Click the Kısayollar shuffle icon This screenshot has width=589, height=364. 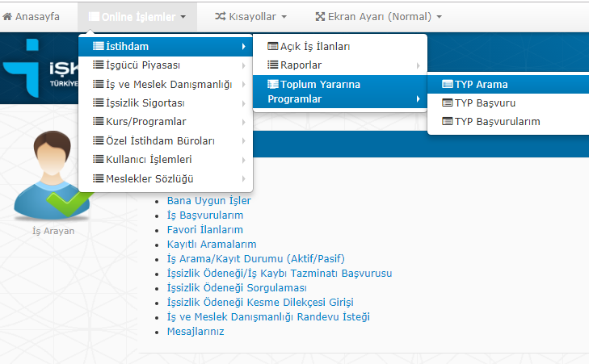pyautogui.click(x=221, y=16)
